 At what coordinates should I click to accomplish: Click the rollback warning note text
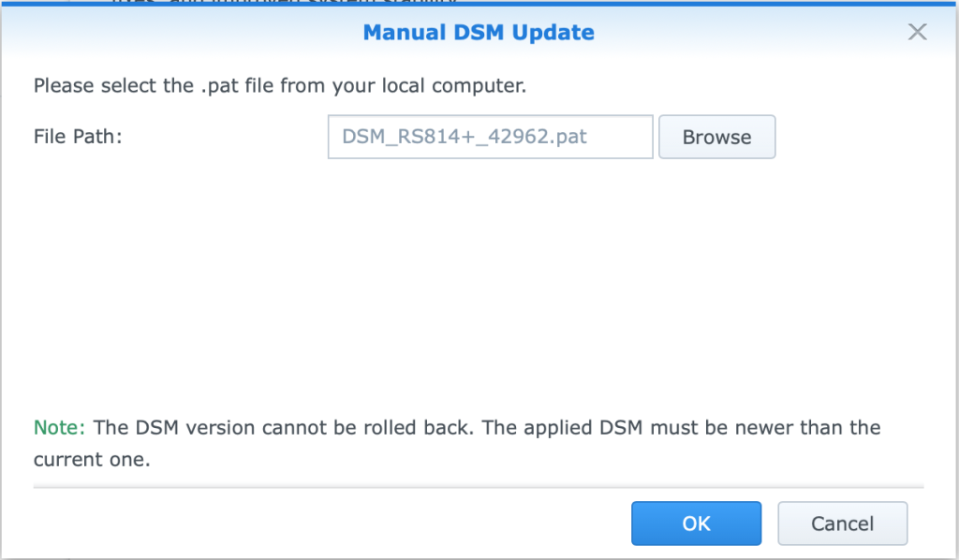point(457,443)
